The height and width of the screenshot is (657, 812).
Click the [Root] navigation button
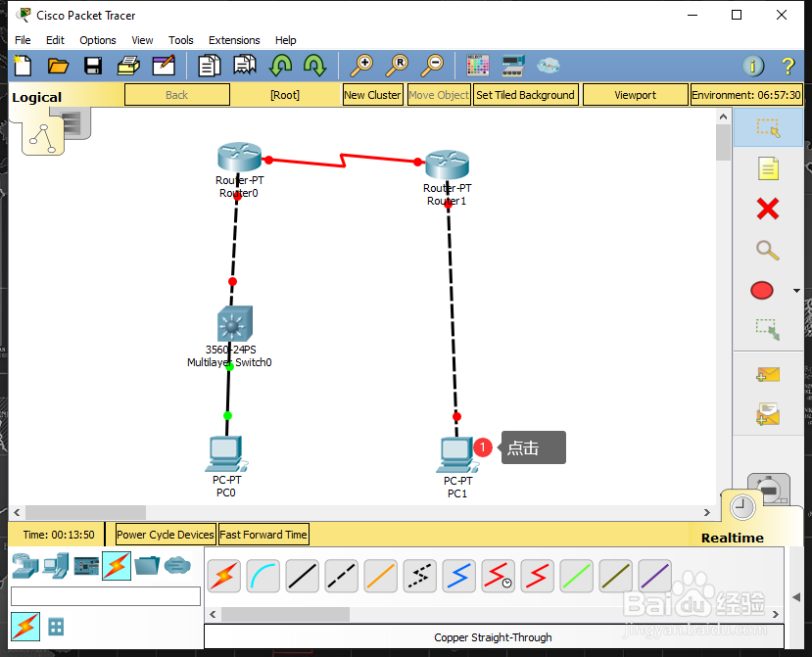[x=285, y=95]
